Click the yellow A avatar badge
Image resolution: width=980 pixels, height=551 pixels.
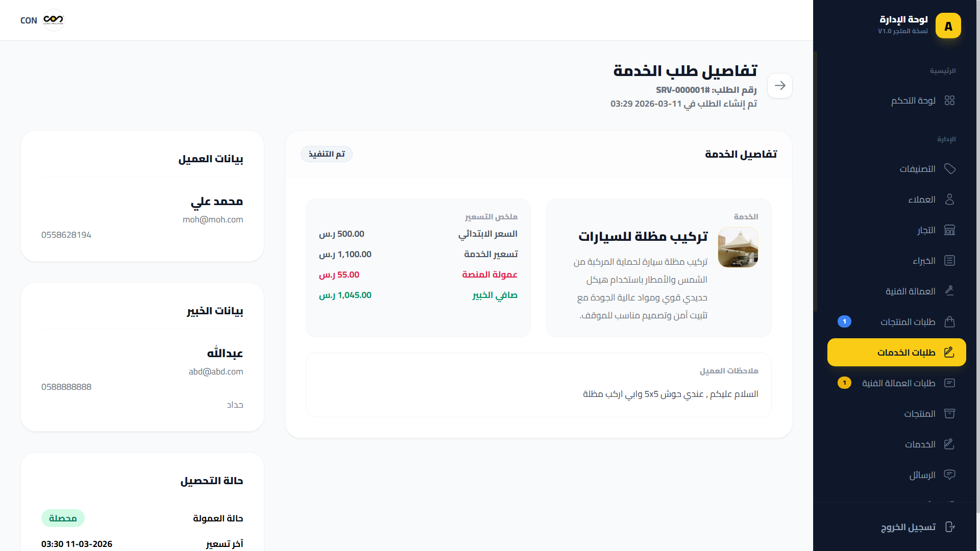click(948, 26)
